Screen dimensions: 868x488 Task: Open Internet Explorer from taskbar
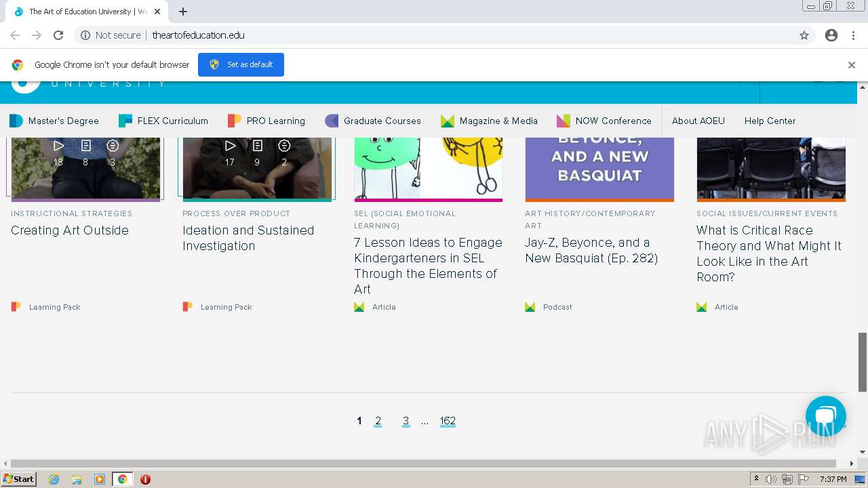(54, 479)
